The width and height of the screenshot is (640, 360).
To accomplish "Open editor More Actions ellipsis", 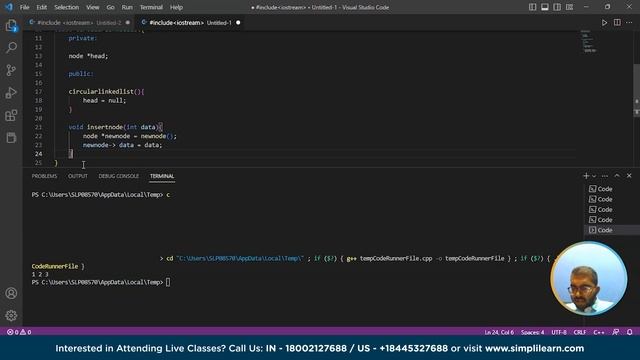I will pyautogui.click(x=629, y=23).
